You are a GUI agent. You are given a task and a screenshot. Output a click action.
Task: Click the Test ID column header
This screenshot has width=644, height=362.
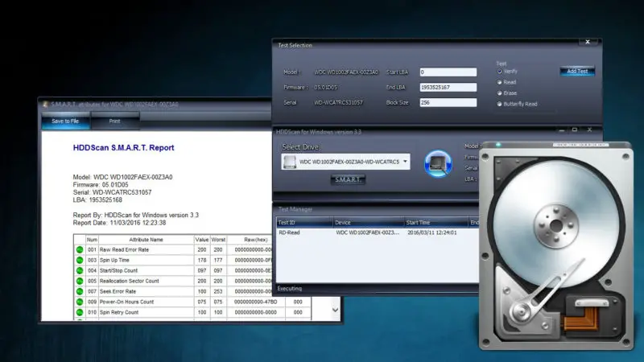coord(304,223)
